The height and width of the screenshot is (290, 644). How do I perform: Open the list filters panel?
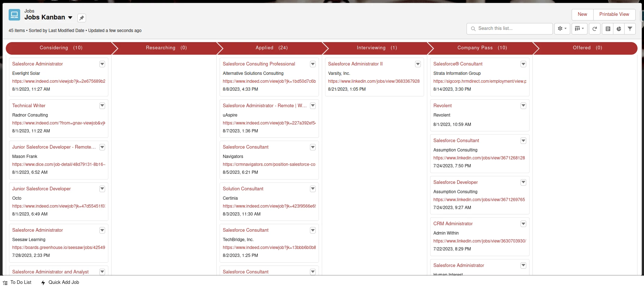pyautogui.click(x=630, y=28)
